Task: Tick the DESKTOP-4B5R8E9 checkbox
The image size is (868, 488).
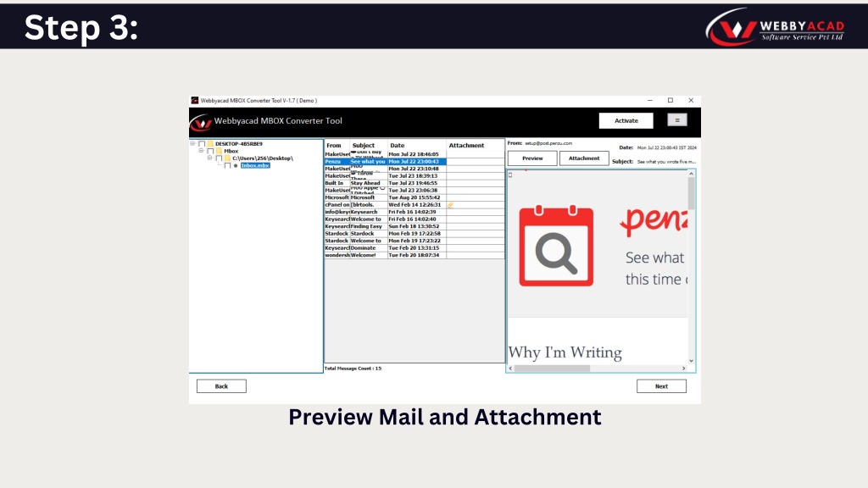Action: tap(202, 144)
